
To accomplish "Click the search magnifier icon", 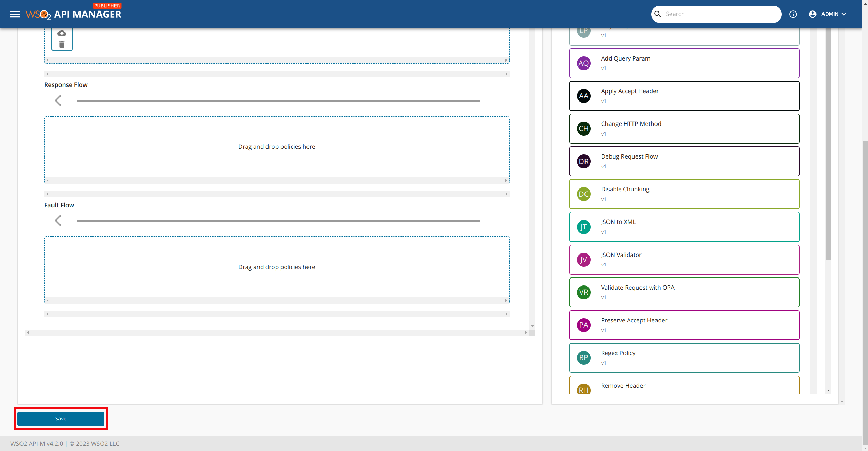I will click(x=658, y=14).
